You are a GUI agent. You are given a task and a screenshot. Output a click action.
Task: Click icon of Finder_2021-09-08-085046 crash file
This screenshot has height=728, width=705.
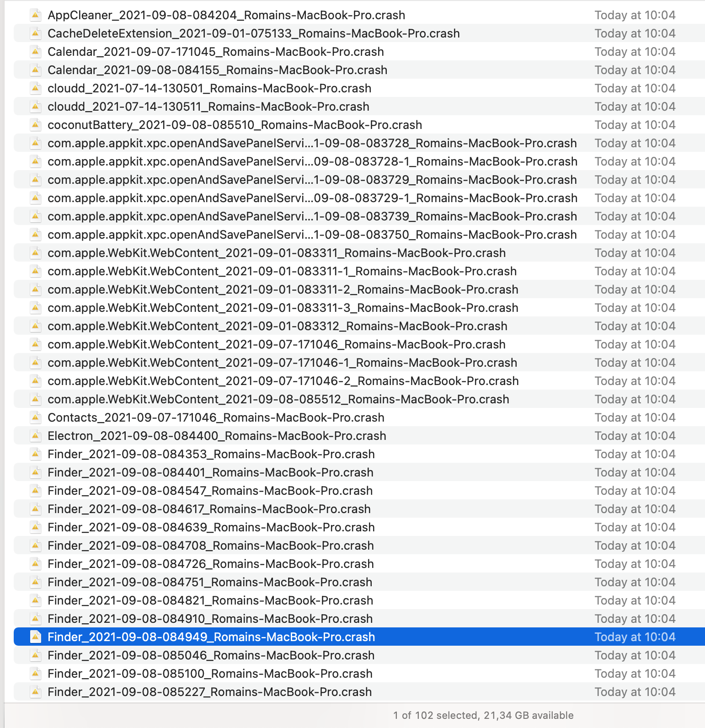pyautogui.click(x=35, y=655)
